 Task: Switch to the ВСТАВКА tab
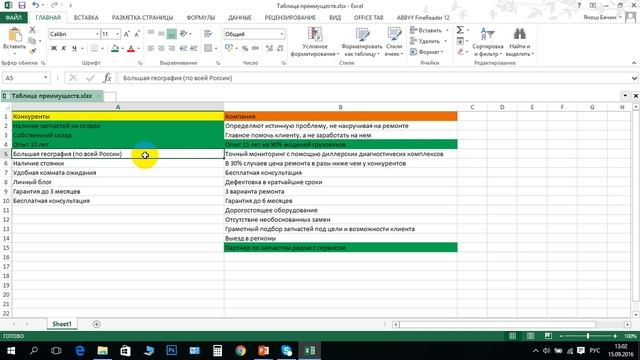[x=86, y=18]
